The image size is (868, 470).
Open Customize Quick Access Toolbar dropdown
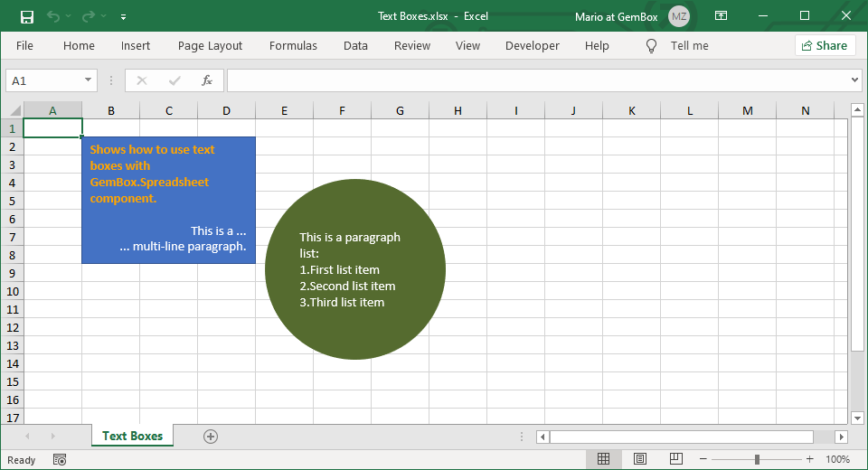123,16
